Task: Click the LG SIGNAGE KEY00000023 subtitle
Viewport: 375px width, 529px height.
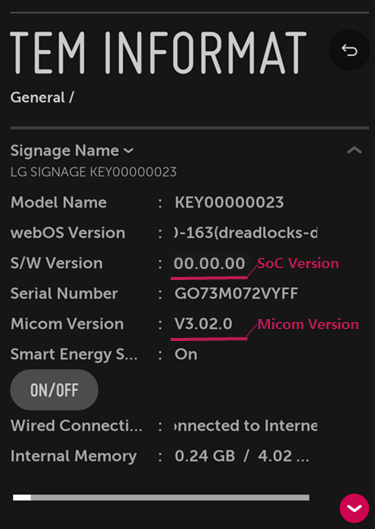Action: click(93, 172)
